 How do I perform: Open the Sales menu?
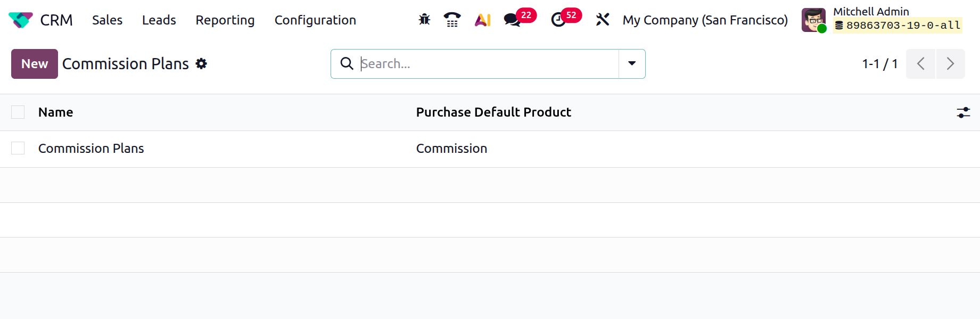107,20
